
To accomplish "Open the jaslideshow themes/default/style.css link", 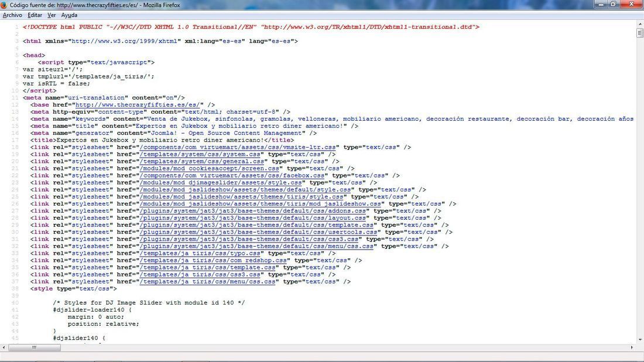I will coord(245,189).
